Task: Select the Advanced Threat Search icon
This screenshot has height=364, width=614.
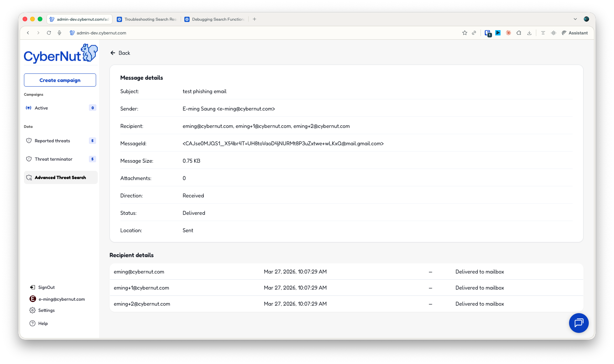Action: (29, 177)
